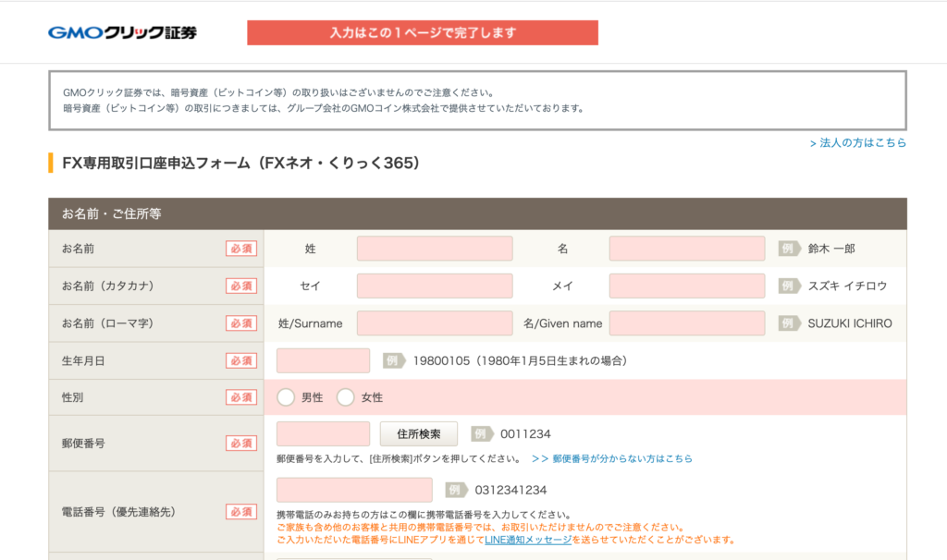
Task: Click the FX専用取引口座申込フォーム heading
Action: click(x=241, y=163)
